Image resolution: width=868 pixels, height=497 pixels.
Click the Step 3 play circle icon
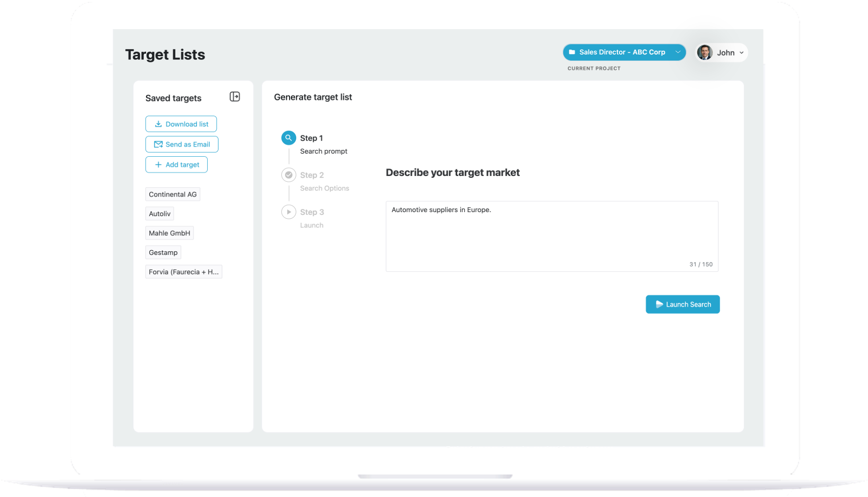pyautogui.click(x=289, y=212)
